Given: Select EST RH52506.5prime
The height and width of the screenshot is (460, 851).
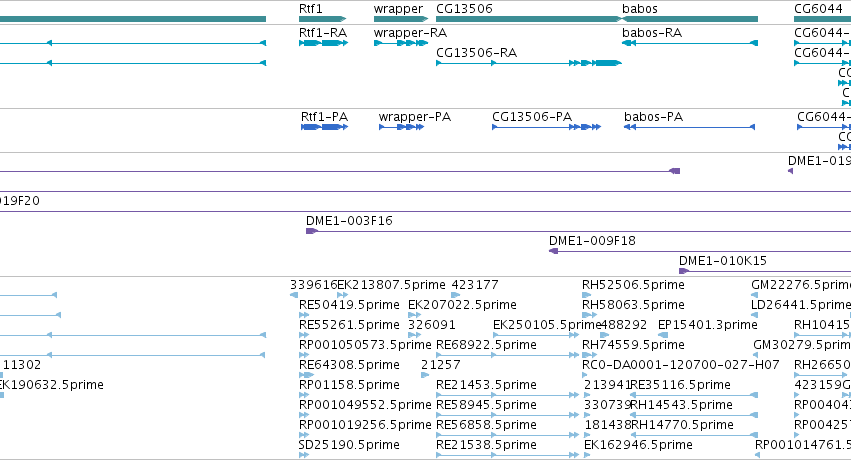Looking at the screenshot, I should pos(633,285).
